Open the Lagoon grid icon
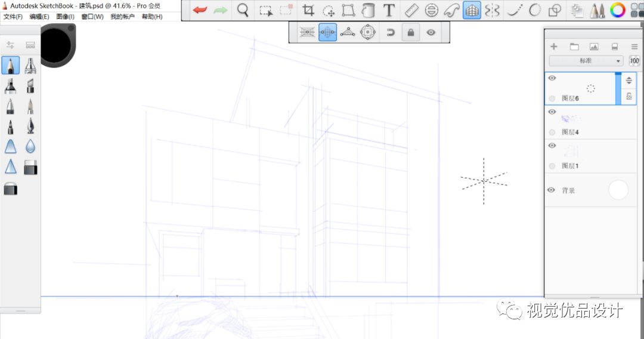The width and height of the screenshot is (644, 339). point(637,10)
